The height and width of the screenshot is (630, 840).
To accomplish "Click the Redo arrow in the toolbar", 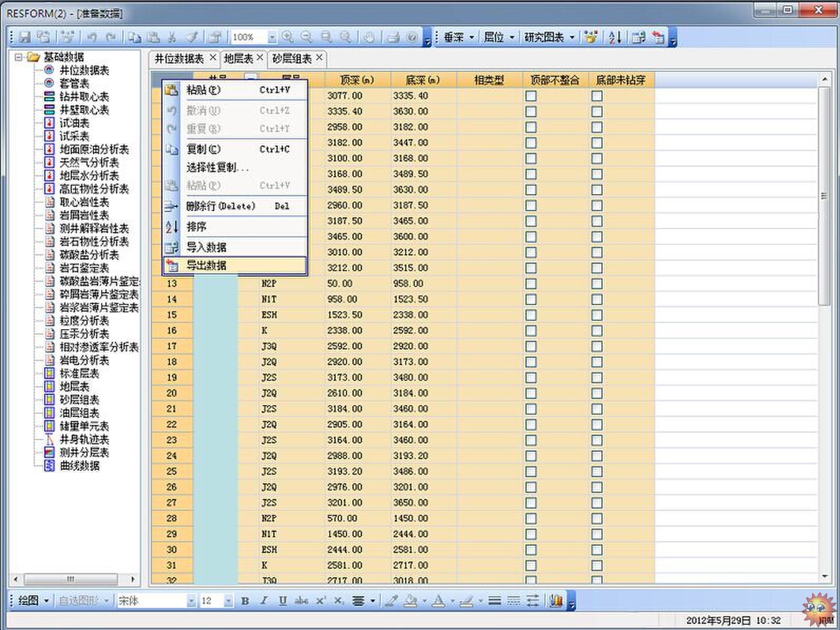I will click(110, 37).
